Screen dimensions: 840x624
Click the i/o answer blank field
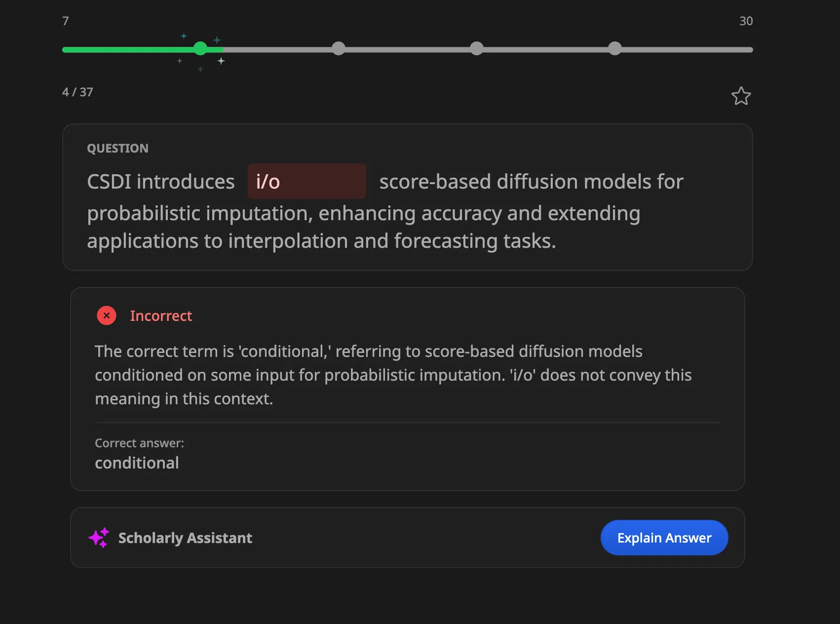coord(307,181)
